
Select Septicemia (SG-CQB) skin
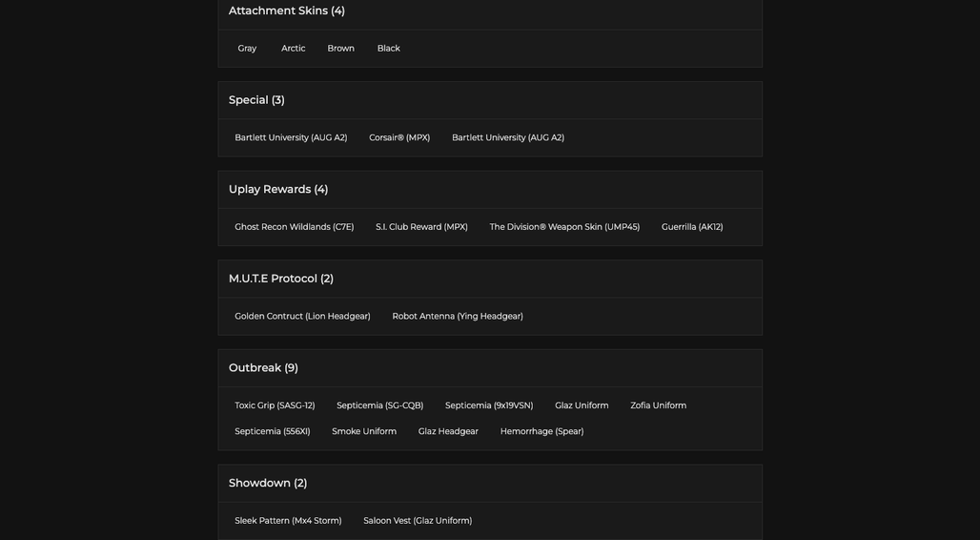[379, 405]
